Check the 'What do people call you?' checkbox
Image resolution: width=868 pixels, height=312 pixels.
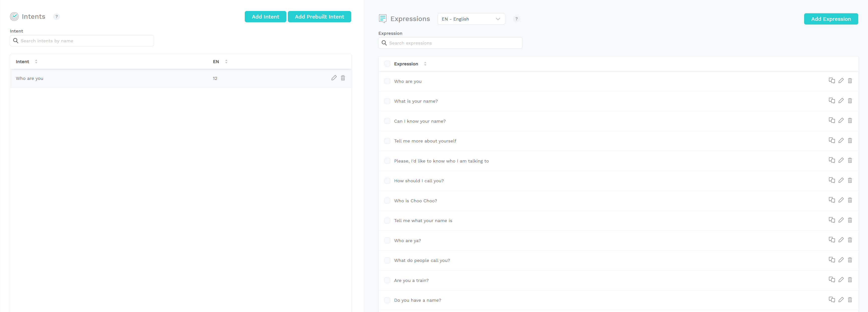(x=387, y=260)
